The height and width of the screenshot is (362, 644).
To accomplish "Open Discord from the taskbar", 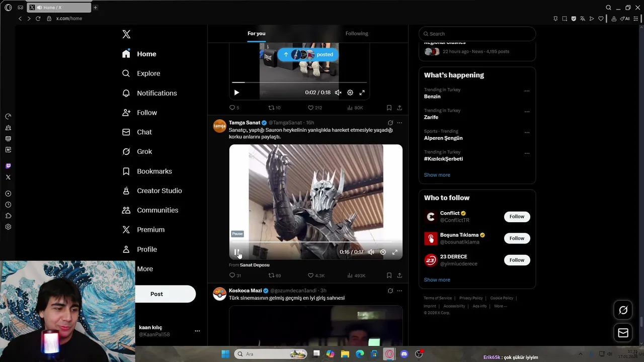I will [404, 354].
